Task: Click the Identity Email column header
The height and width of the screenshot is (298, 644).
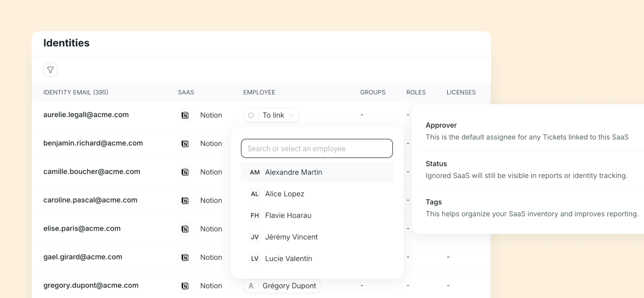Action: [75, 93]
